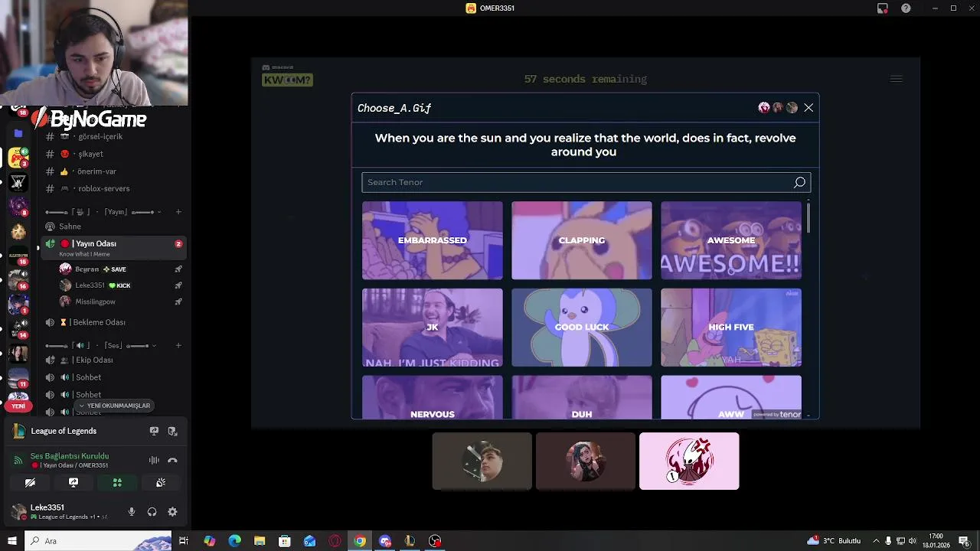Select the JK gif category
The image size is (980, 551).
click(x=433, y=328)
